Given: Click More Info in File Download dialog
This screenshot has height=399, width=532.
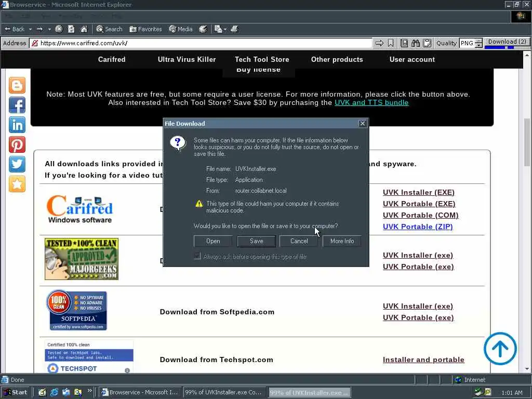Looking at the screenshot, I should 342,241.
